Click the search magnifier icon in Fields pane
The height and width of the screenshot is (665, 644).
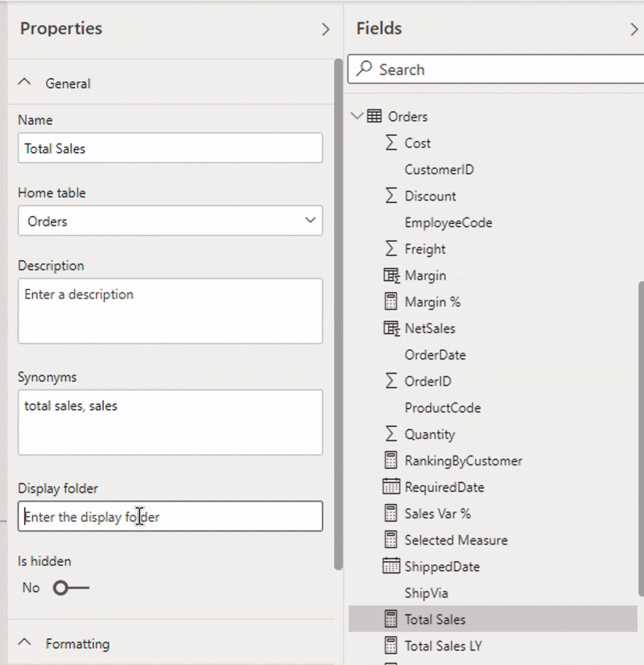point(366,69)
